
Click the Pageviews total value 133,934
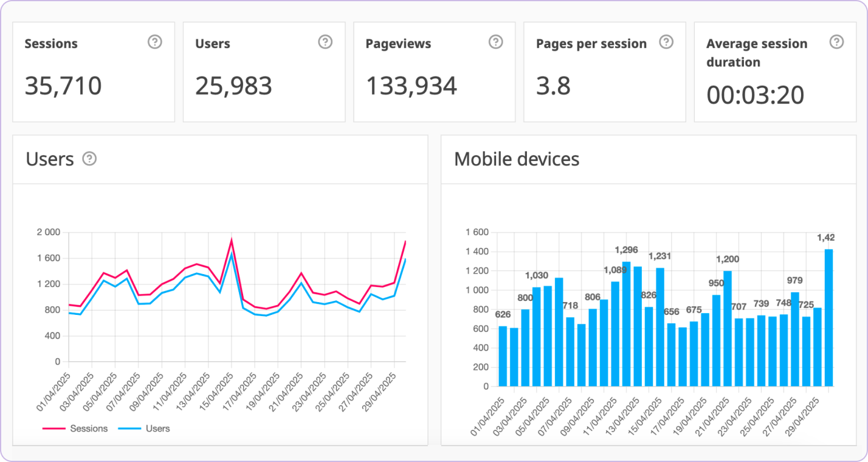pyautogui.click(x=412, y=86)
